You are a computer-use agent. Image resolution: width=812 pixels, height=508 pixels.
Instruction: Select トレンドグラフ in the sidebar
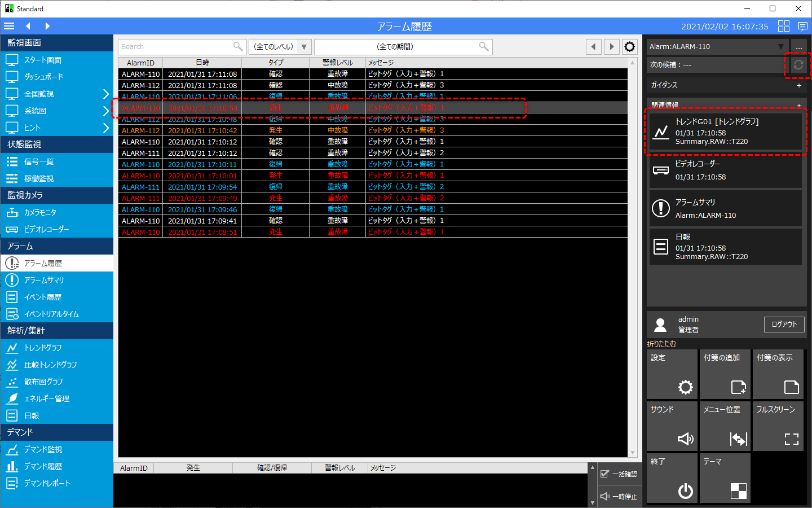click(x=43, y=348)
